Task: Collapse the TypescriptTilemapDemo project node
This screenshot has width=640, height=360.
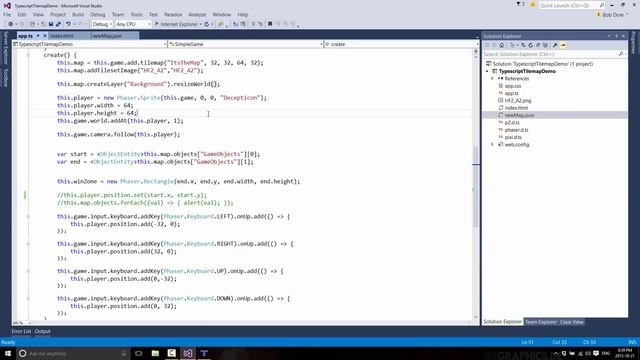Action: coord(487,71)
